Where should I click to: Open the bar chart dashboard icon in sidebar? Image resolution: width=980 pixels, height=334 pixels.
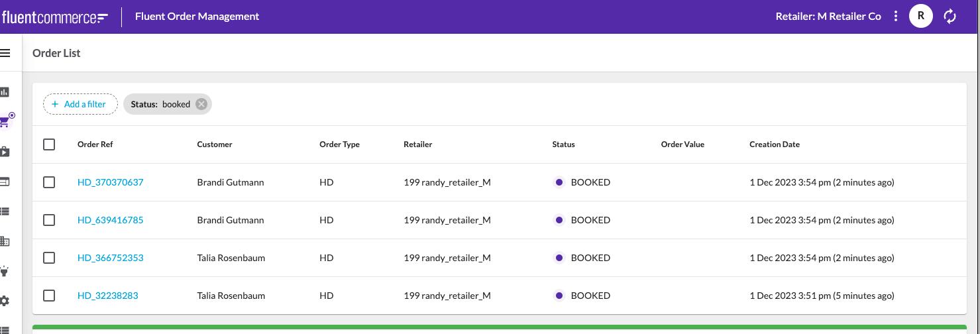coord(5,91)
